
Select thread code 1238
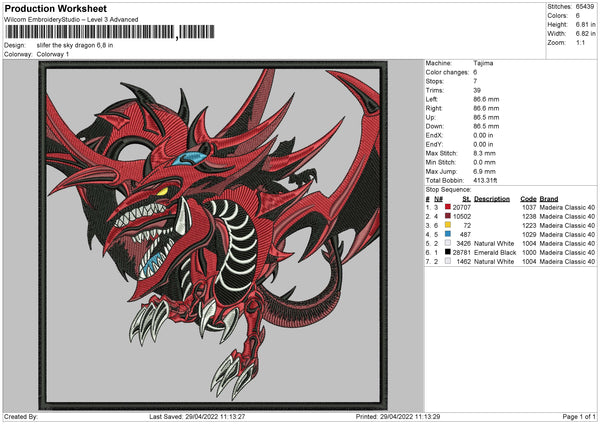(x=529, y=217)
